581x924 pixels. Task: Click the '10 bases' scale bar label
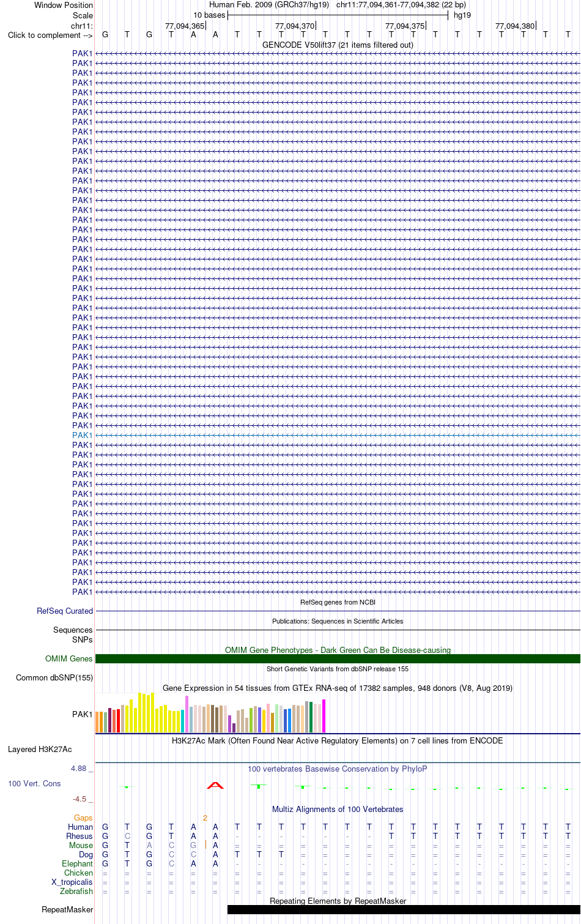pos(209,15)
